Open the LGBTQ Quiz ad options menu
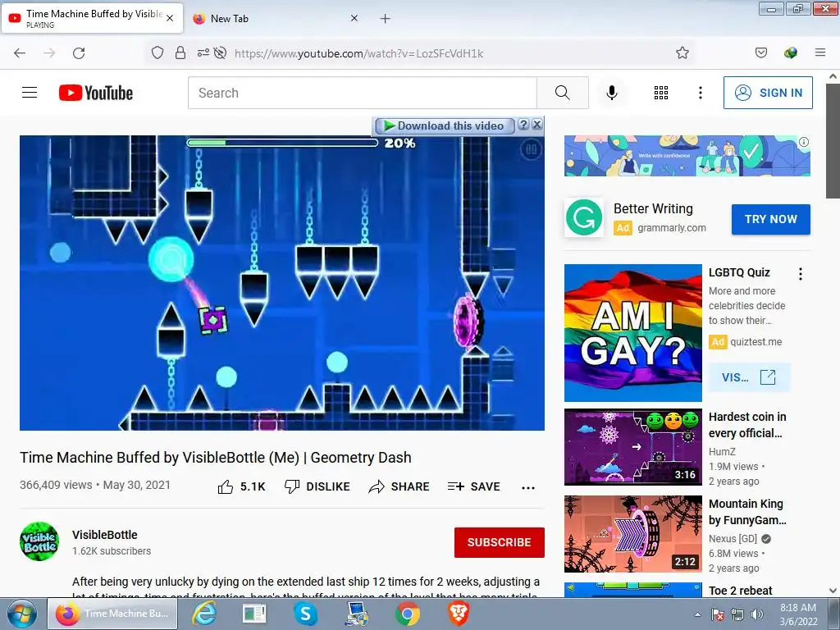 click(801, 274)
